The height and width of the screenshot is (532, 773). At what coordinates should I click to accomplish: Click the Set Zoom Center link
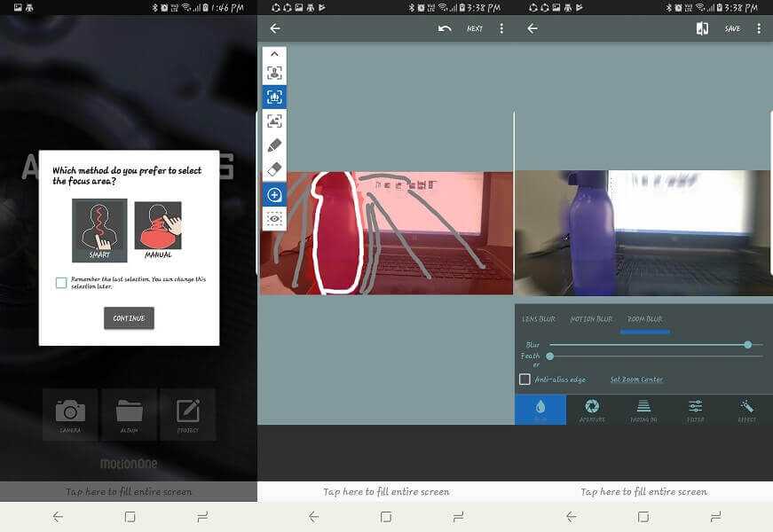[636, 379]
